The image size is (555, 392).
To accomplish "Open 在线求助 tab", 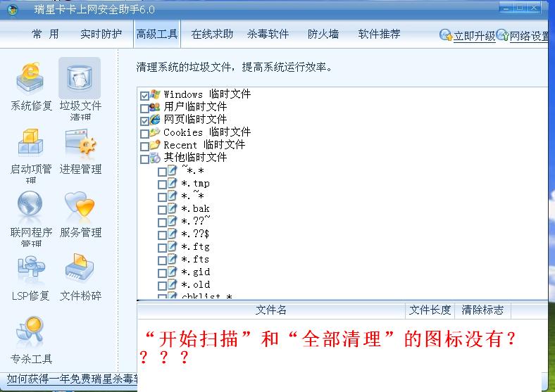I will pos(212,34).
